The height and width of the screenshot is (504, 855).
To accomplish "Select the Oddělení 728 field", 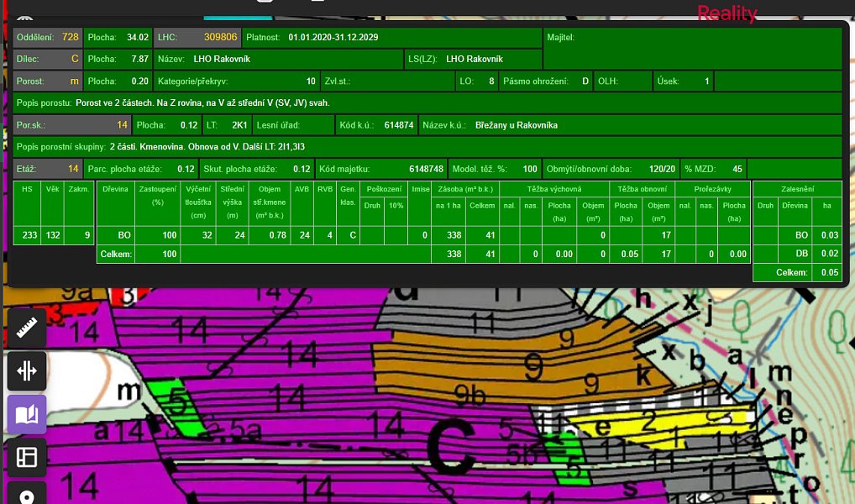I will (x=47, y=37).
